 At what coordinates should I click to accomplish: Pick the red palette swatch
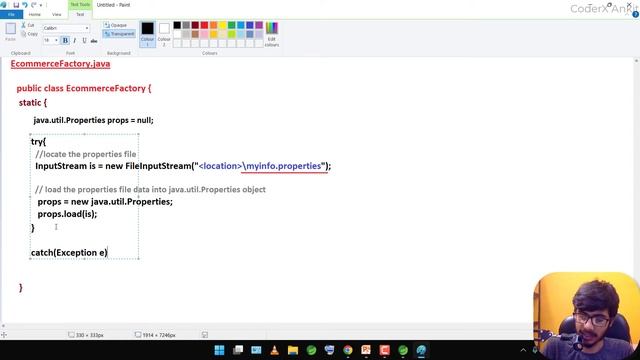tap(204, 25)
